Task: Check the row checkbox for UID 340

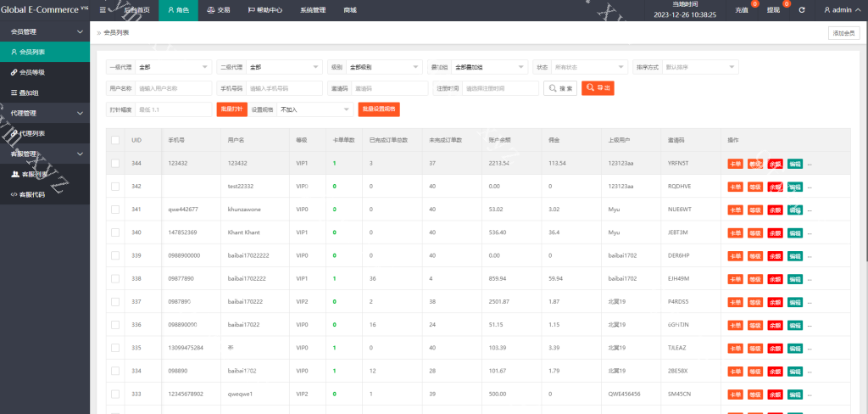Action: click(115, 232)
